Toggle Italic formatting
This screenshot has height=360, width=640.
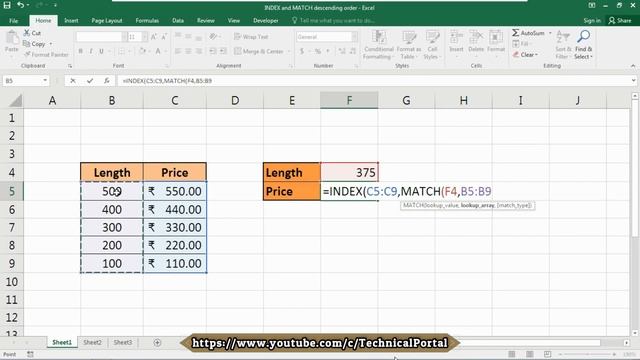click(x=91, y=51)
